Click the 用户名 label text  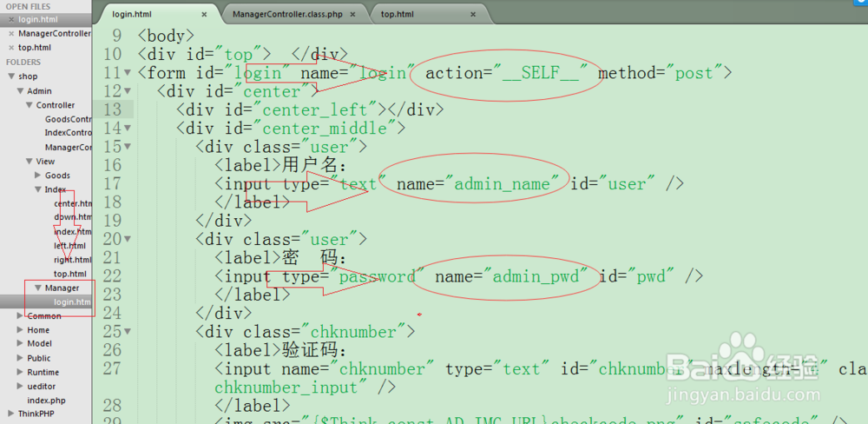315,165
